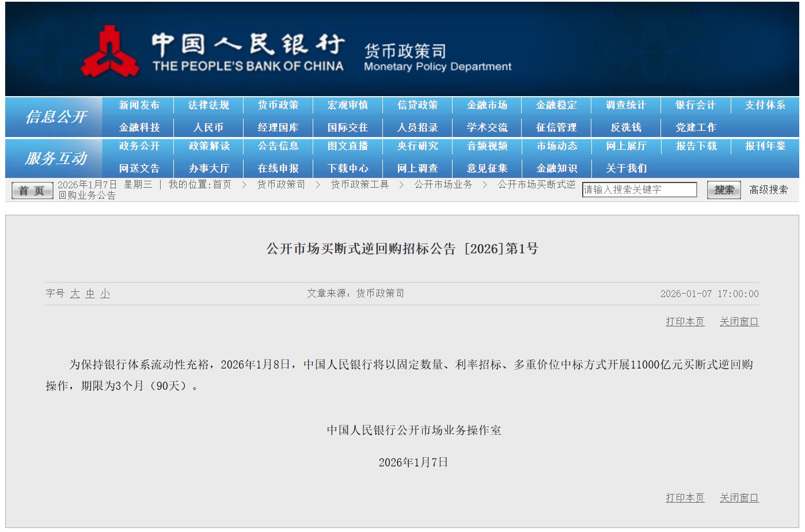Go to 金融市场 section
This screenshot has height=532, width=805.
[x=487, y=105]
